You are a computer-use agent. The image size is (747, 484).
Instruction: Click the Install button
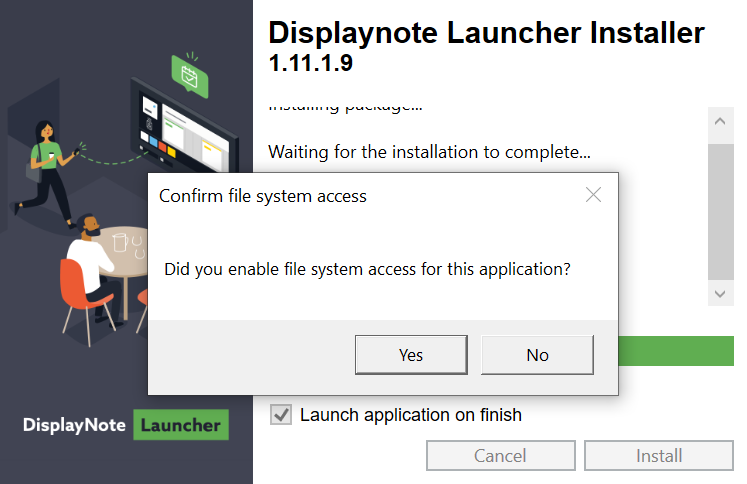tap(659, 455)
